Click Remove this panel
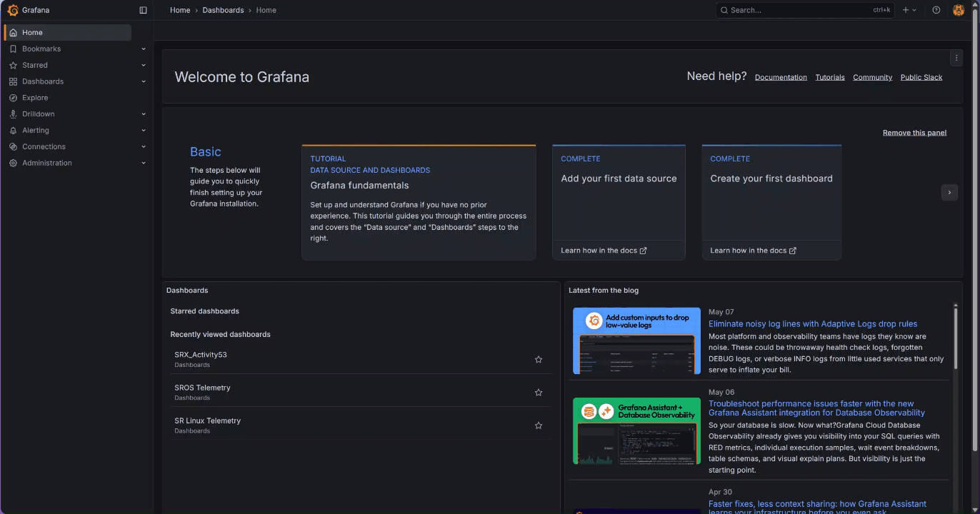This screenshot has width=980, height=514. pyautogui.click(x=914, y=133)
